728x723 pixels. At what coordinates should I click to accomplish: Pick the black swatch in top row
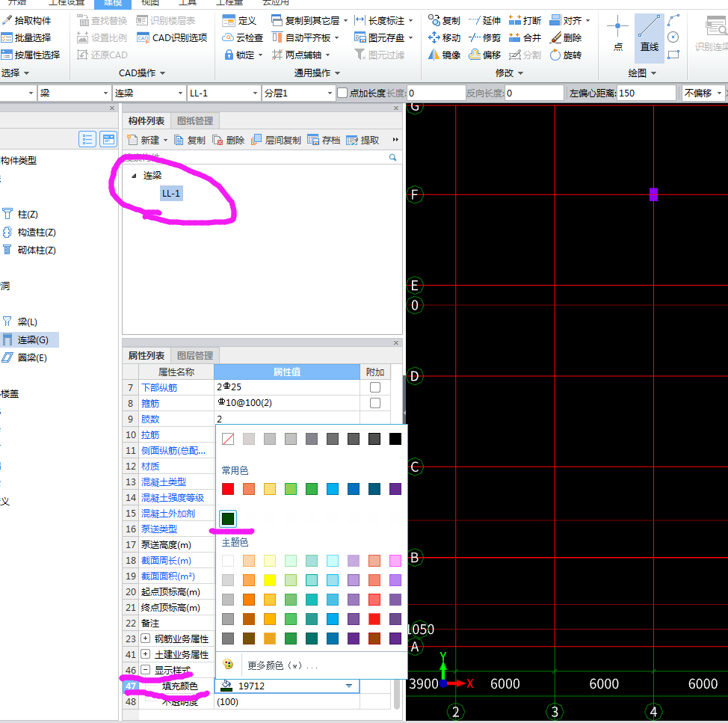pyautogui.click(x=395, y=439)
